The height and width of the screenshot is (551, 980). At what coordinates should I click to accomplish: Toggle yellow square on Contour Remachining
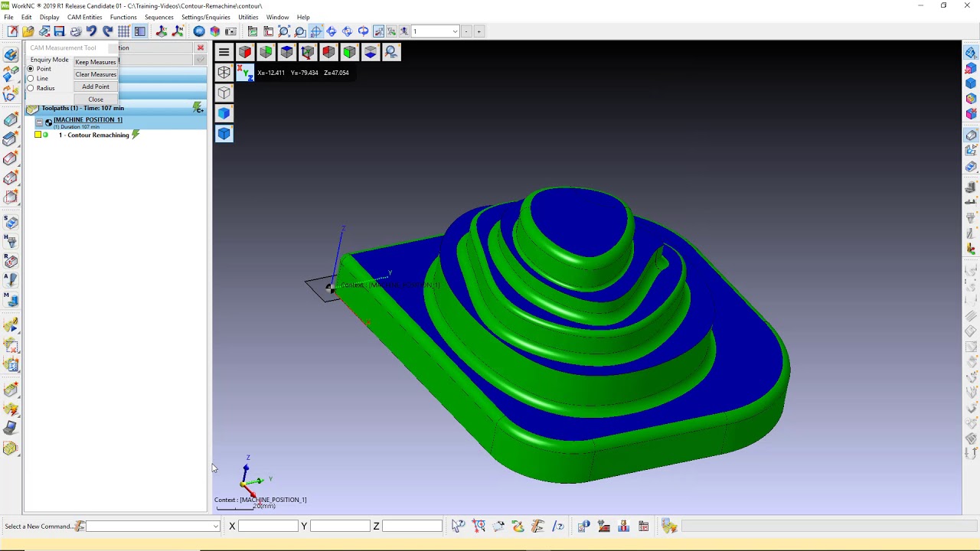point(38,135)
